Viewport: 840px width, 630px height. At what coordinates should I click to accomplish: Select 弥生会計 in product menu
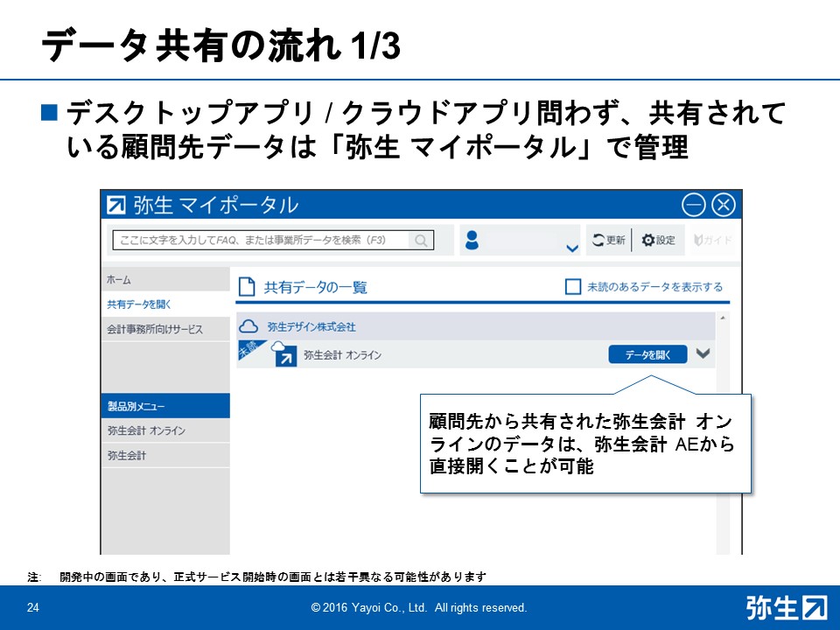click(165, 455)
